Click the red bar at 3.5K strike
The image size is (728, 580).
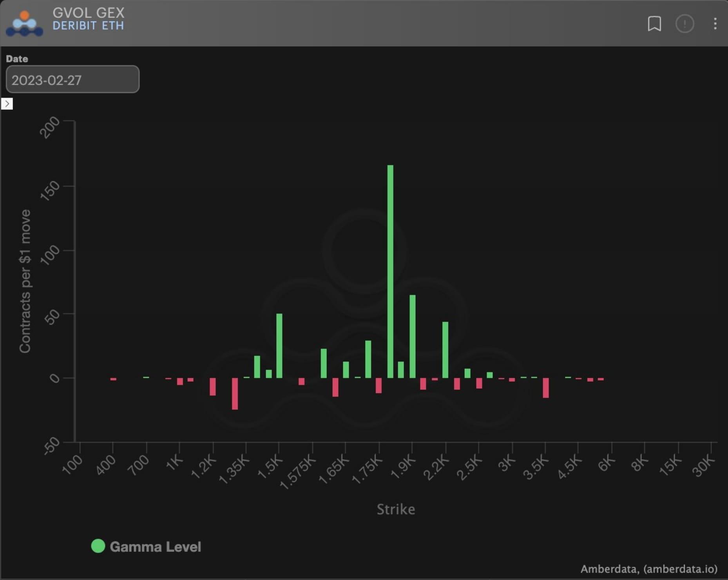tap(546, 388)
